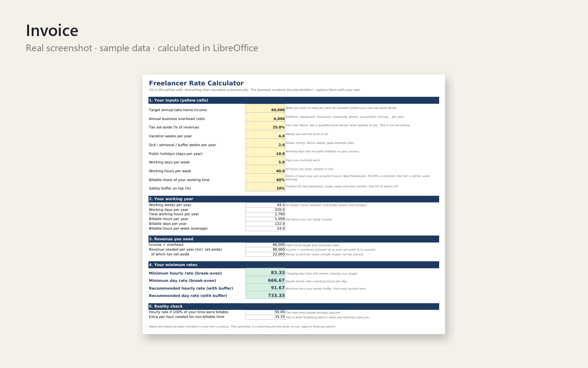
Task: Click the 22,000 tax set-aside value
Action: point(265,254)
